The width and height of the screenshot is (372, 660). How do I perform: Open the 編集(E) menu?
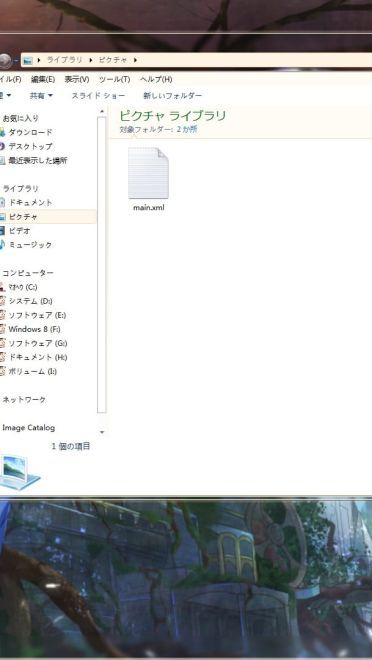(x=43, y=79)
